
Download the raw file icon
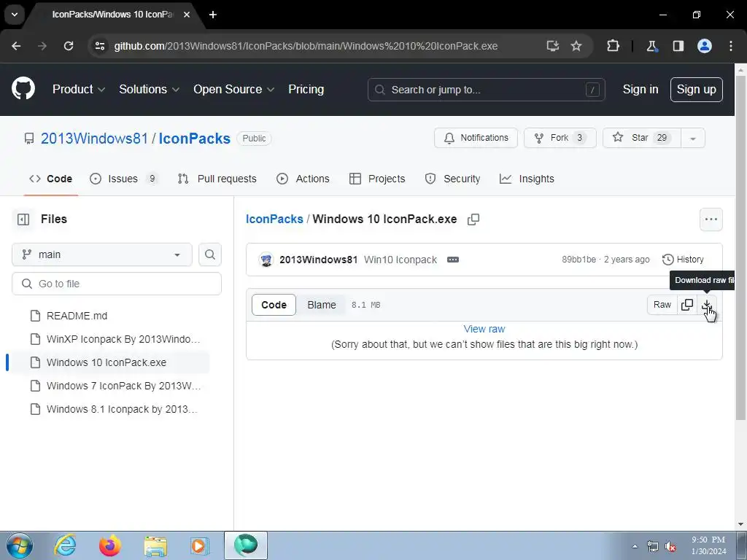(x=707, y=305)
